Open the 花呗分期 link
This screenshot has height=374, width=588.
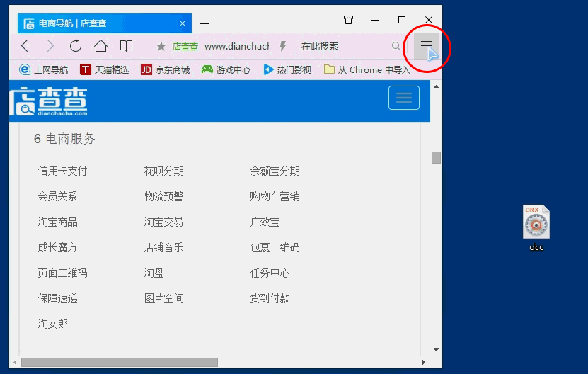coord(164,171)
